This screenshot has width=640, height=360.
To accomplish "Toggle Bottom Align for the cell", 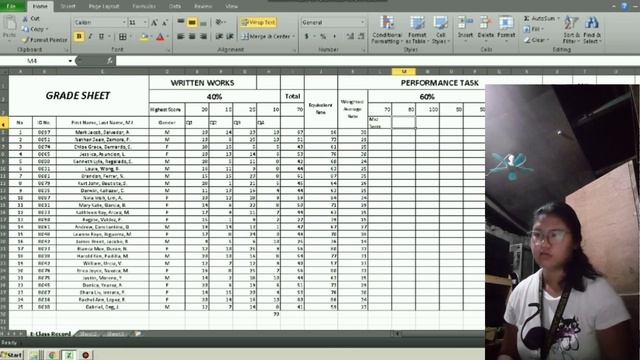I will [x=203, y=22].
